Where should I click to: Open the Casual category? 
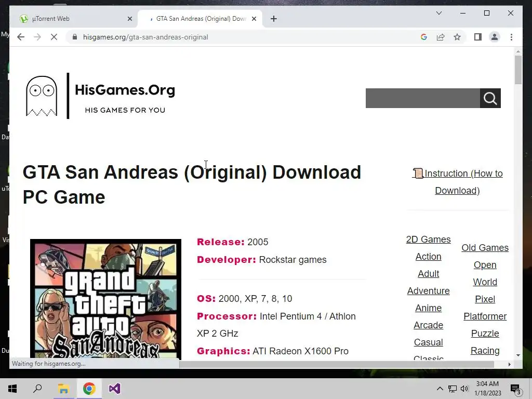(x=429, y=342)
